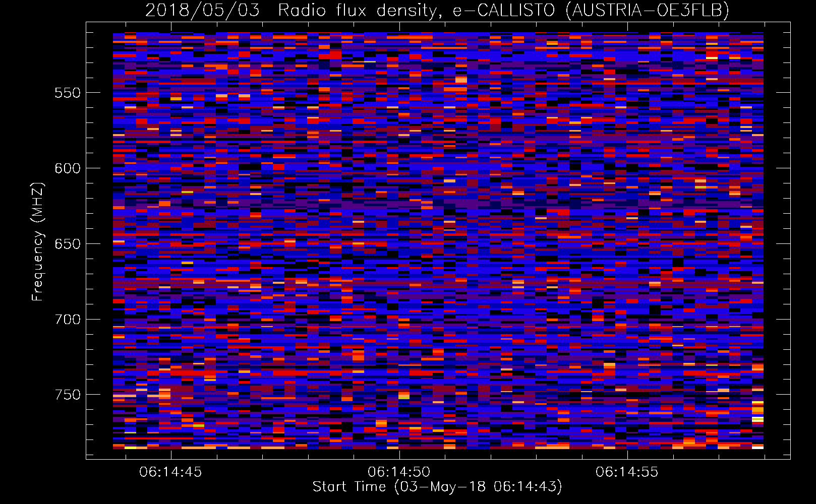The width and height of the screenshot is (816, 504).
Task: Click the date "2018/05/03" in the title
Action: point(202,10)
